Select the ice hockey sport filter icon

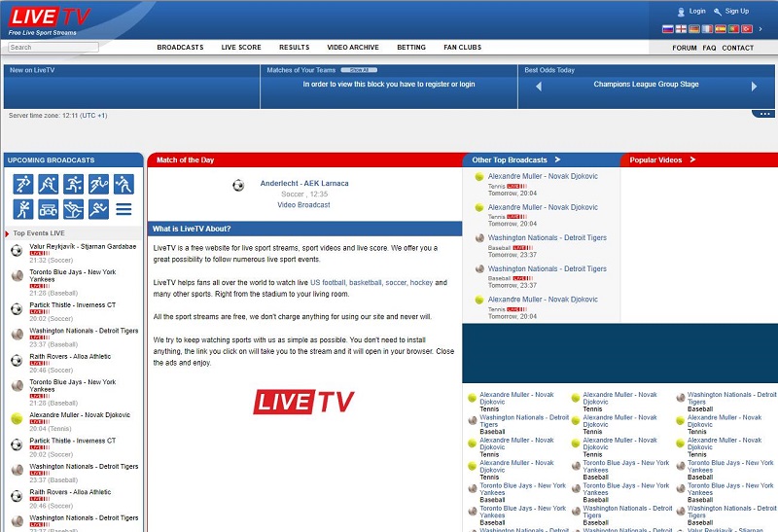click(x=49, y=184)
